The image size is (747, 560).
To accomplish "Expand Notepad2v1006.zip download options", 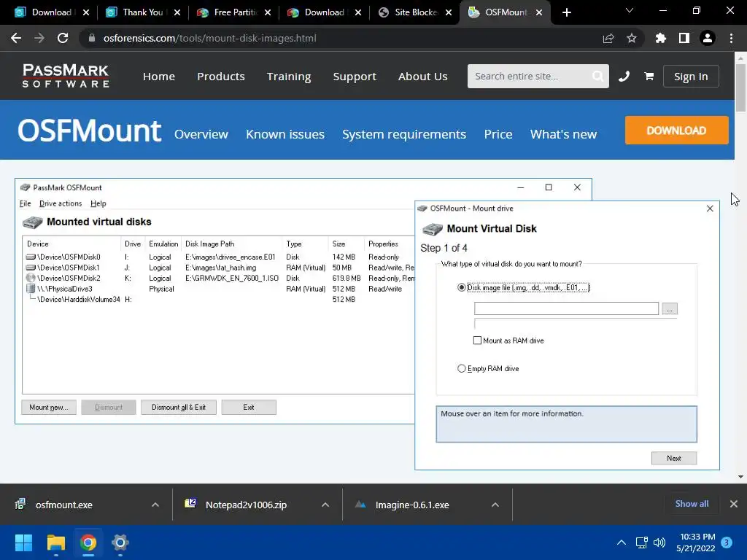I will coord(325,505).
